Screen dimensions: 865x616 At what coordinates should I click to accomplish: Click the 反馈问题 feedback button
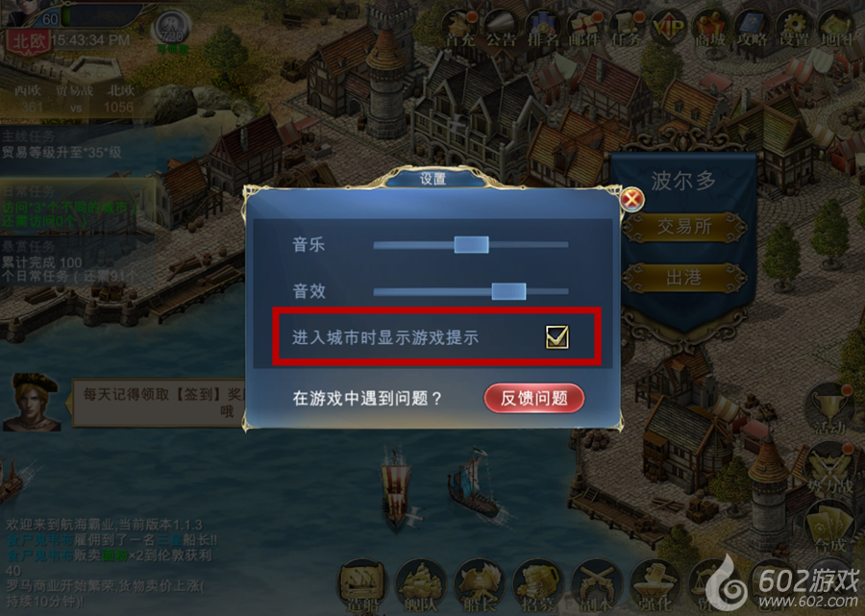point(534,398)
